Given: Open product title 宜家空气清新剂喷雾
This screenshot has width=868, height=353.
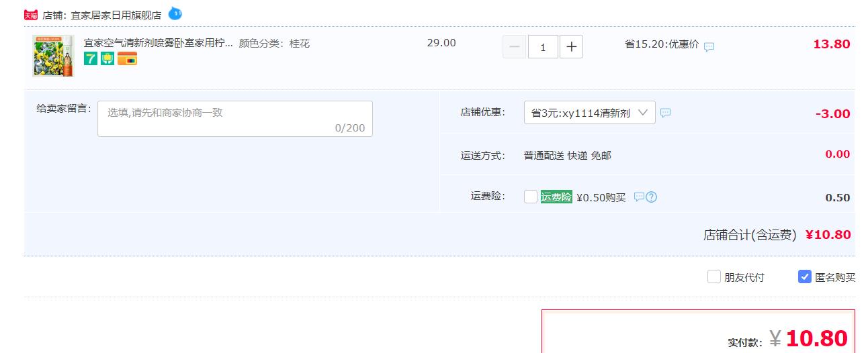Looking at the screenshot, I should pos(159,43).
